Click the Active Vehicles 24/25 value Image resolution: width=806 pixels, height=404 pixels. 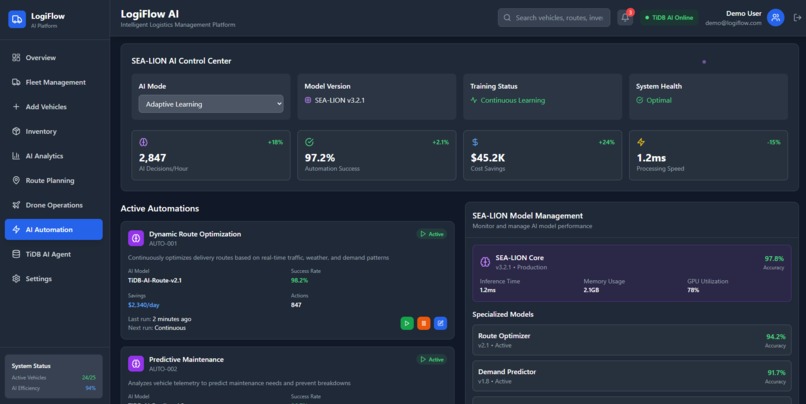[x=88, y=377]
